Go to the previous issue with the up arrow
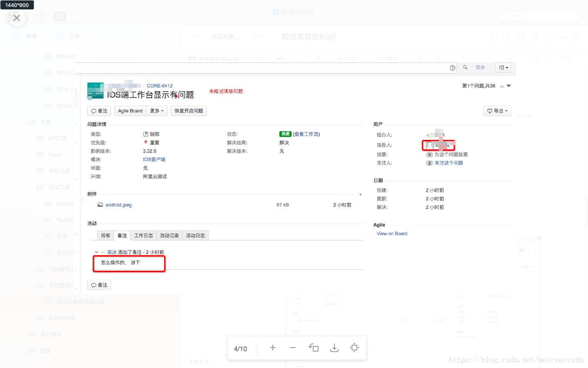 pos(502,86)
